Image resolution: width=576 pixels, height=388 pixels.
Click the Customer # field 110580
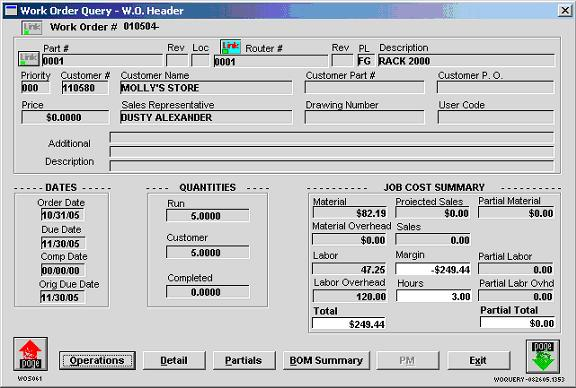tap(85, 88)
